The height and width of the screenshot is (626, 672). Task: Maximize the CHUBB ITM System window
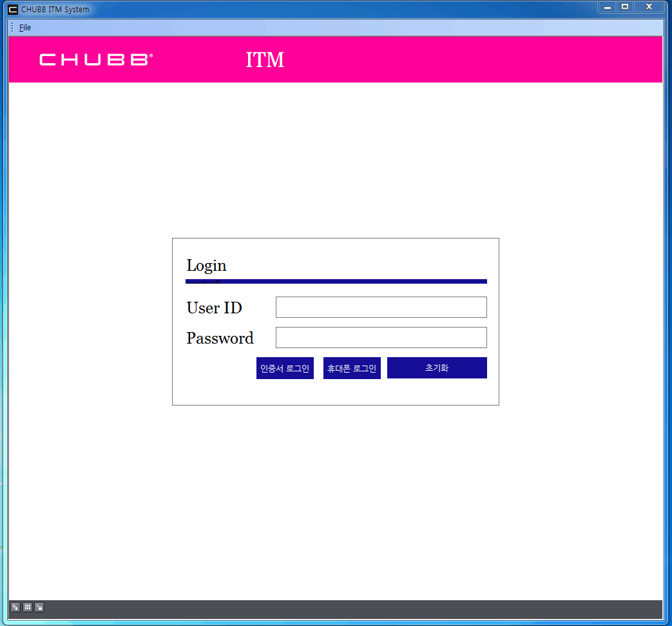click(x=625, y=7)
